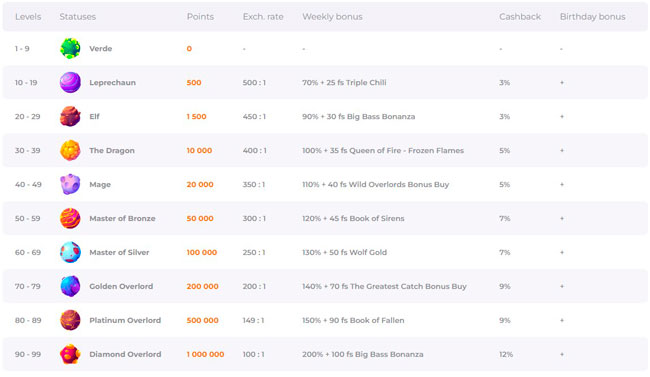Image resolution: width=650 pixels, height=377 pixels.
Task: Click the 150% + 90 fs Book of Fallen bonus
Action: coord(353,321)
